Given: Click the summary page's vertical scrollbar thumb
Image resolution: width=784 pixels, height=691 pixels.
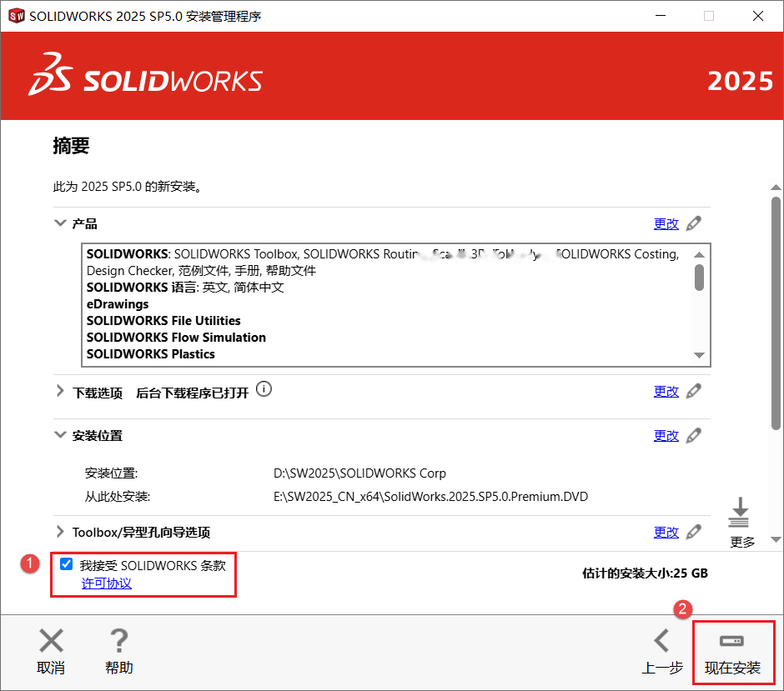Looking at the screenshot, I should pyautogui.click(x=776, y=313).
